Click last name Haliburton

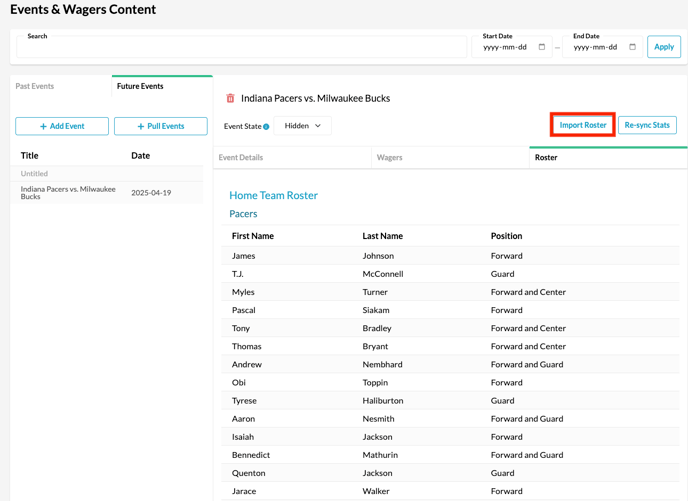(x=383, y=401)
